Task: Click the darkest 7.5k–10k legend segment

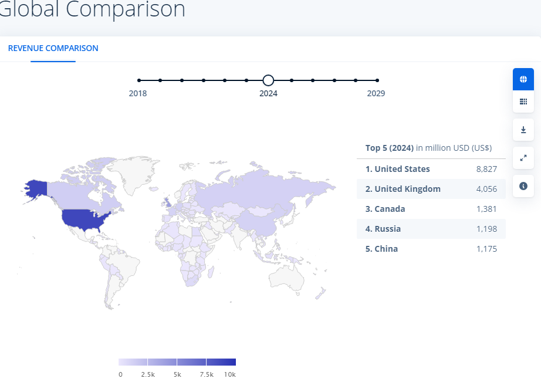Action: [221, 362]
